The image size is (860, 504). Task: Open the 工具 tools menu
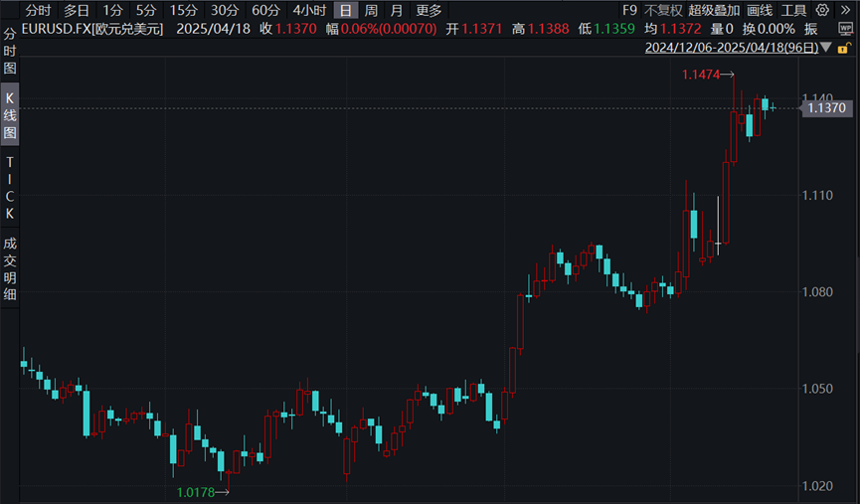point(794,10)
